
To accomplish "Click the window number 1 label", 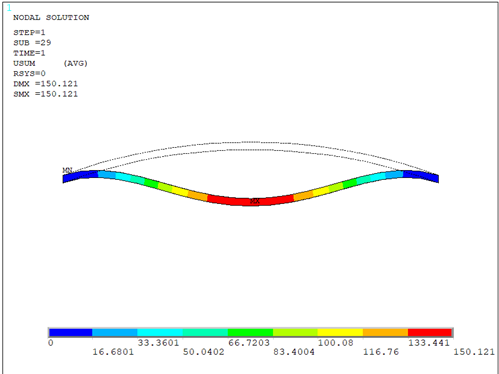I will [x=9, y=7].
